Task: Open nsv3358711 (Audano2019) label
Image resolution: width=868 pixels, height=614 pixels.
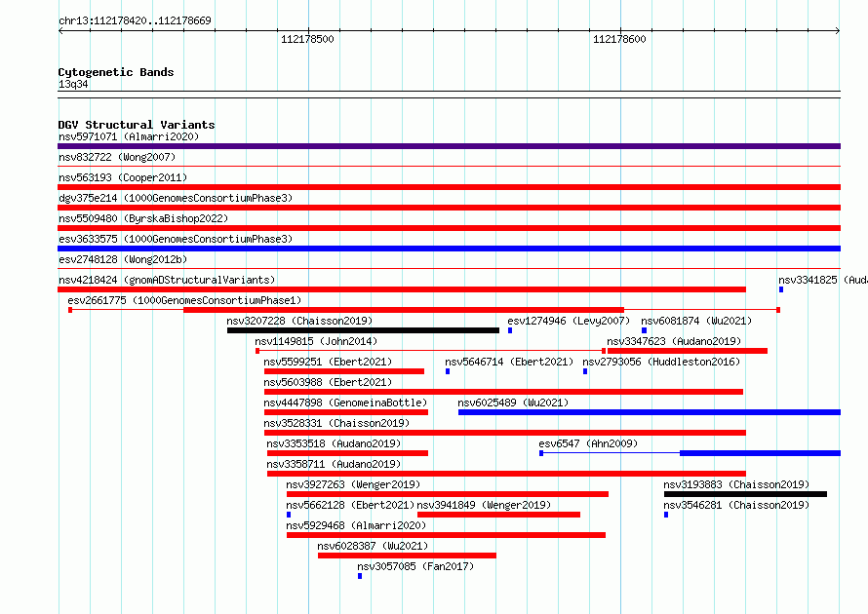Action: [334, 464]
